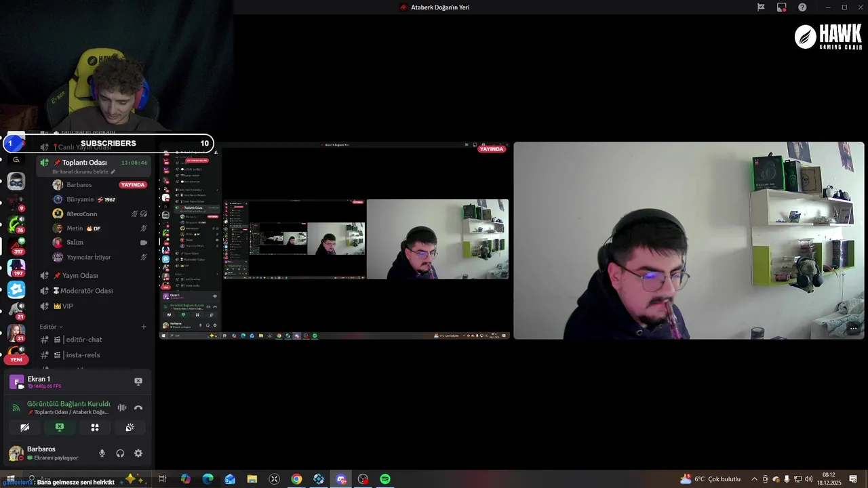This screenshot has height=488, width=868.
Task: Open Toplantı Odası / Ataberk Doğa... link
Action: pos(68,412)
